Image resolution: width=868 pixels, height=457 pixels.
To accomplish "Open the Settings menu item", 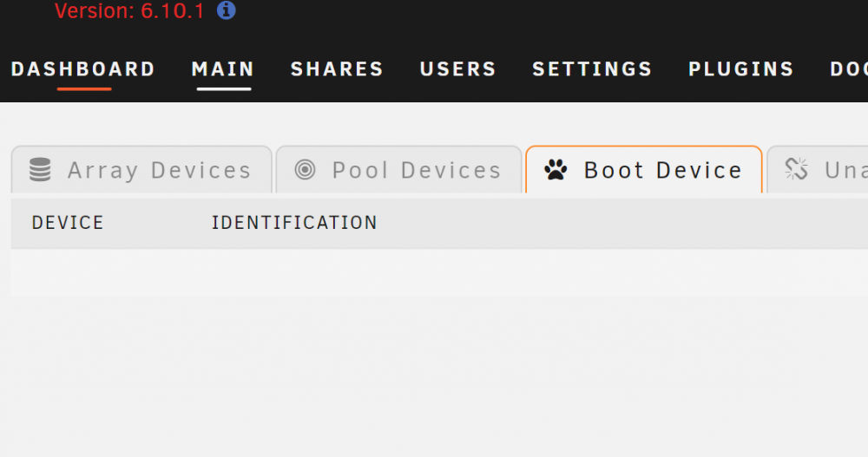I will 592,69.
